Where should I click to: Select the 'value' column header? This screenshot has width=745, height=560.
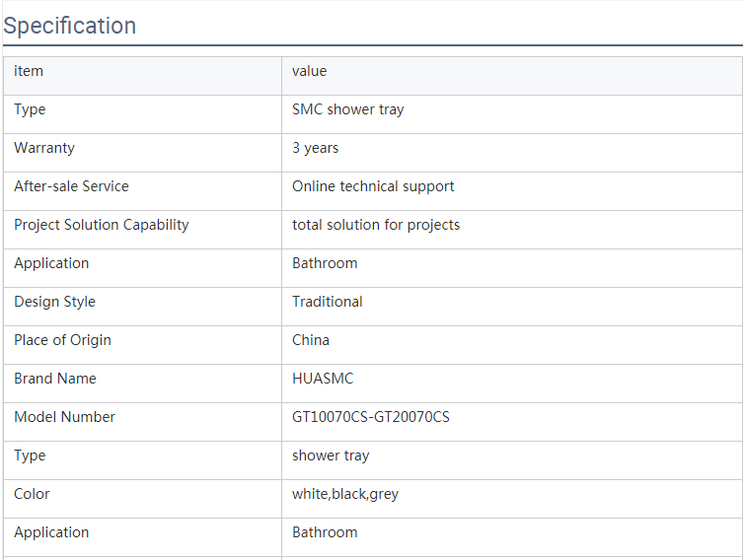tap(309, 71)
